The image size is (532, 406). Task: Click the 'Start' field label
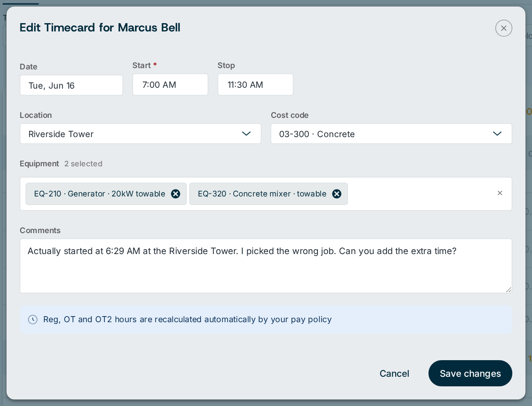(142, 65)
